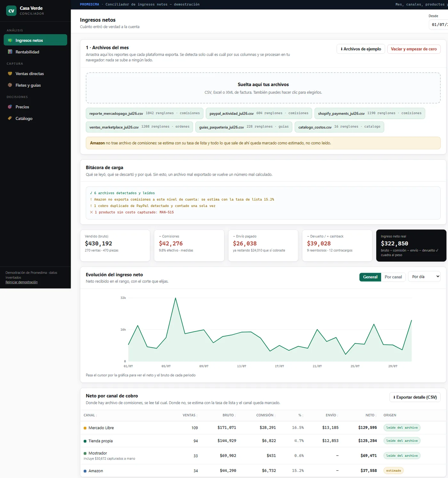Screen dimensions: 448x478
Task: Export detail with Exportar detalle (CSV)
Action: 415,397
